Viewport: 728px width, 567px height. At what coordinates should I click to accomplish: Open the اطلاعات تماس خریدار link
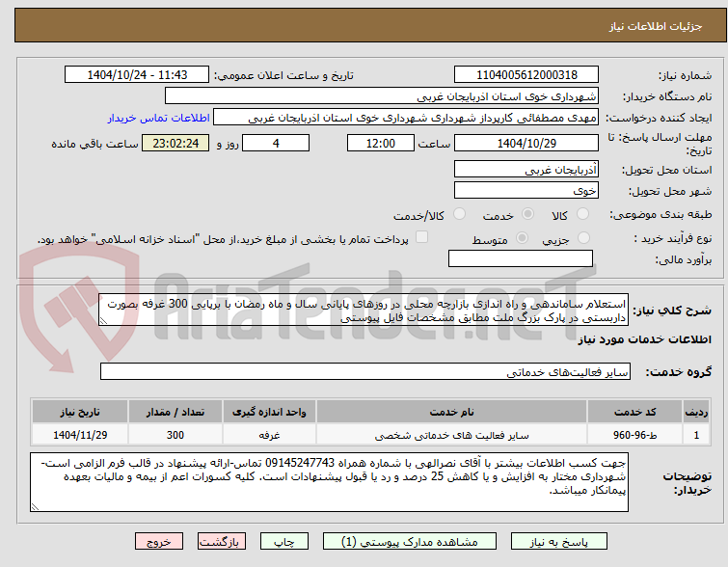(159, 118)
